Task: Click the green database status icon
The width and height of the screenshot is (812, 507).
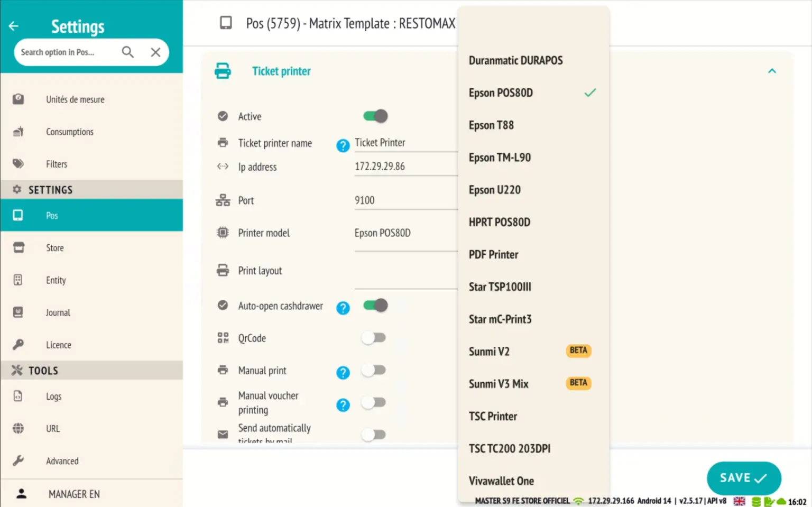Action: 756,502
